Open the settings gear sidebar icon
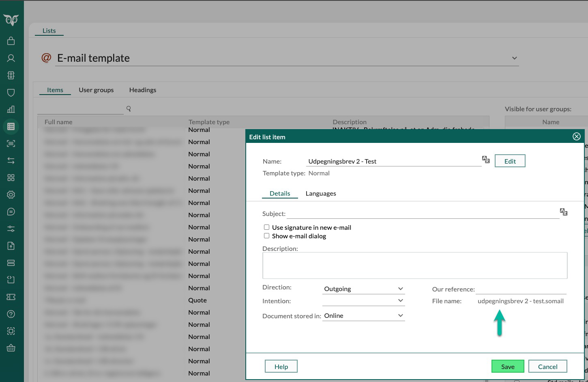The image size is (588, 382). tap(11, 195)
